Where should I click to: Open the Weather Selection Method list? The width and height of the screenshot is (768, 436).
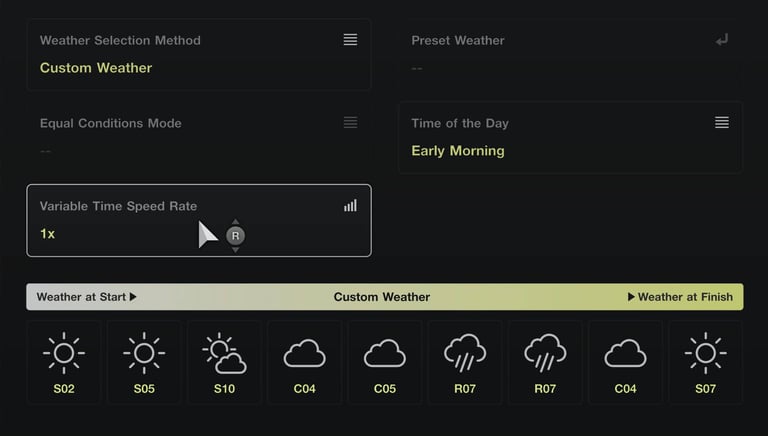[350, 40]
